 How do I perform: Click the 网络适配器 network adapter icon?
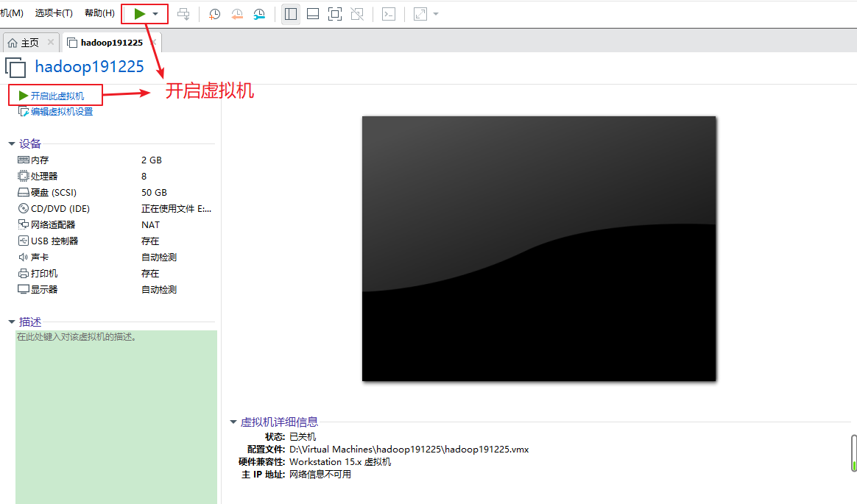point(23,224)
